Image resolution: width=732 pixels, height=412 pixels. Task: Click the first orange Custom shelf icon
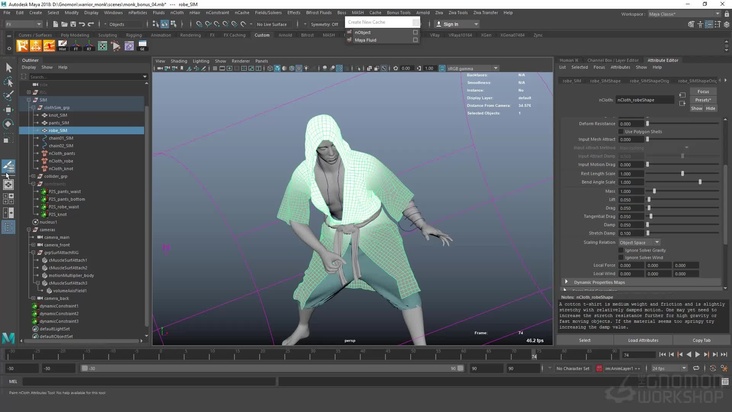[24, 44]
